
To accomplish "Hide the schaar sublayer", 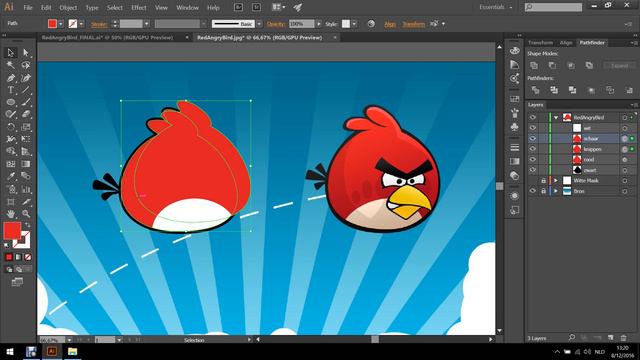I will (x=533, y=138).
